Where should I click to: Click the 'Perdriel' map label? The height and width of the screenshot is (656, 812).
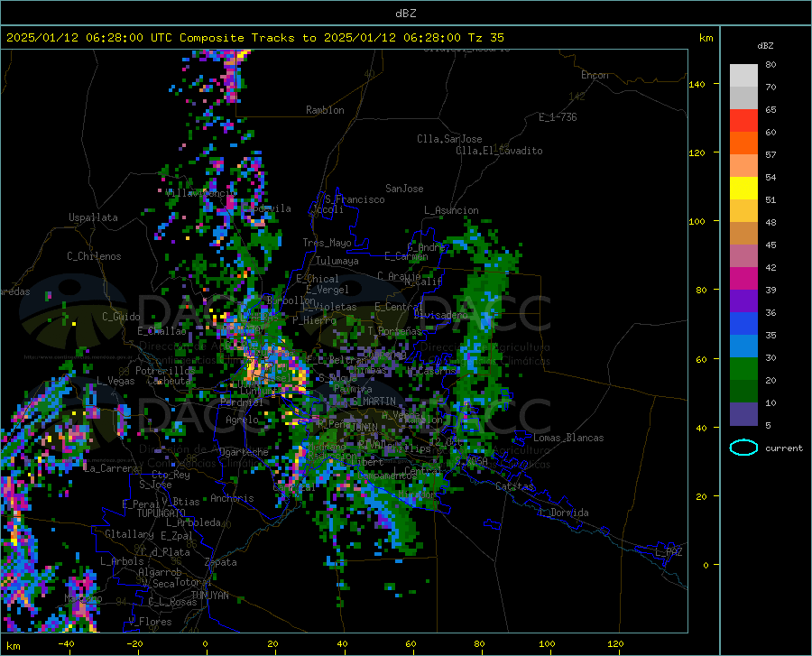click(x=242, y=402)
